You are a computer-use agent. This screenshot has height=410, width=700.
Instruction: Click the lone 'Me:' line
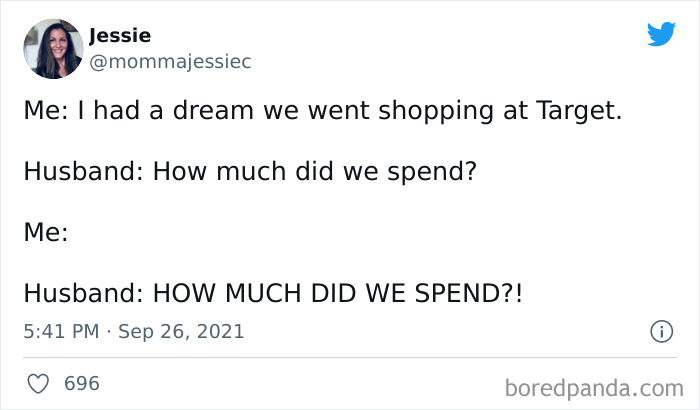[x=45, y=232]
